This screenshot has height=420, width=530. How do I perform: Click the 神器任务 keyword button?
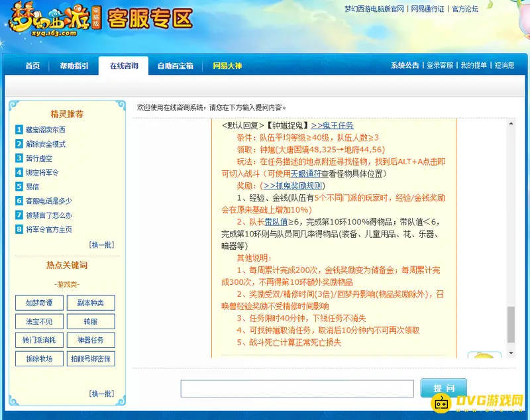click(x=91, y=340)
